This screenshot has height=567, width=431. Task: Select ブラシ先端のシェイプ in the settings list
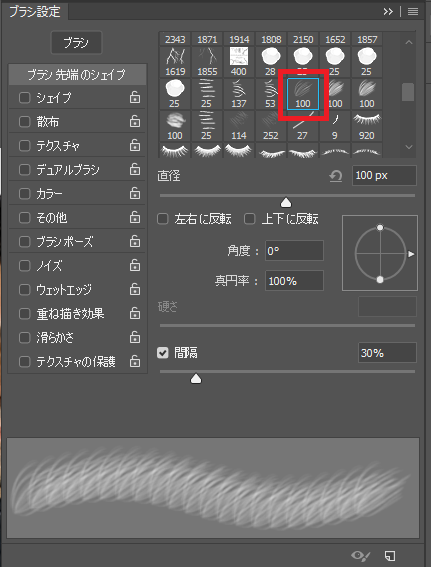pyautogui.click(x=77, y=74)
